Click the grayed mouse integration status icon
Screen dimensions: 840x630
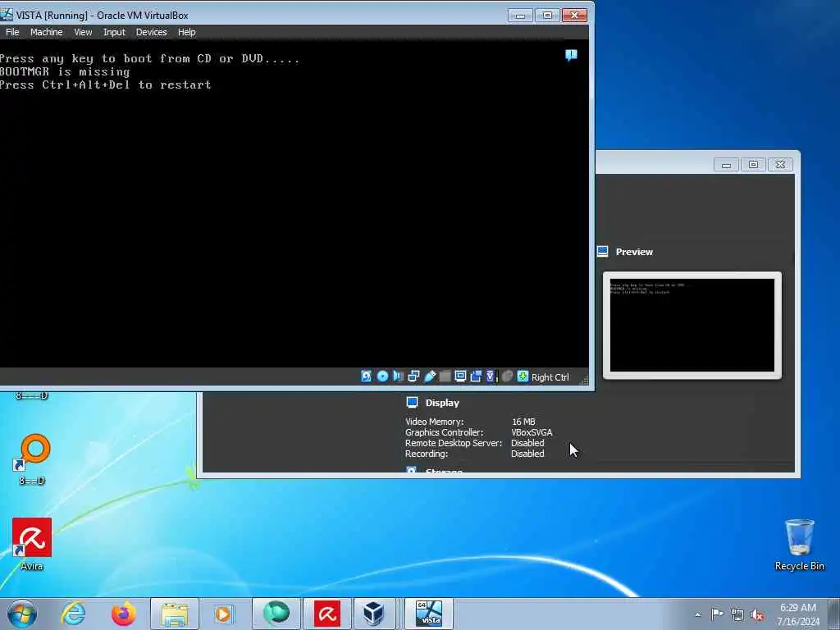tap(507, 377)
